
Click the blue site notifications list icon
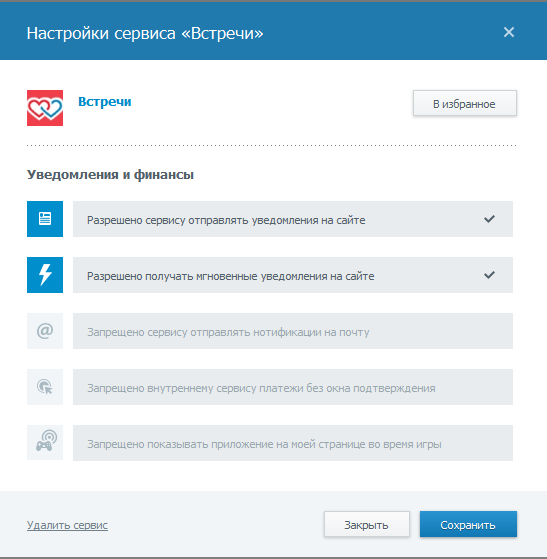click(45, 219)
